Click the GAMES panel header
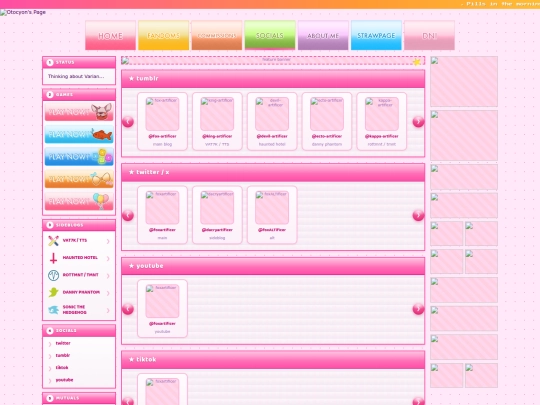Viewport: 540px width, 405px height. [x=79, y=94]
